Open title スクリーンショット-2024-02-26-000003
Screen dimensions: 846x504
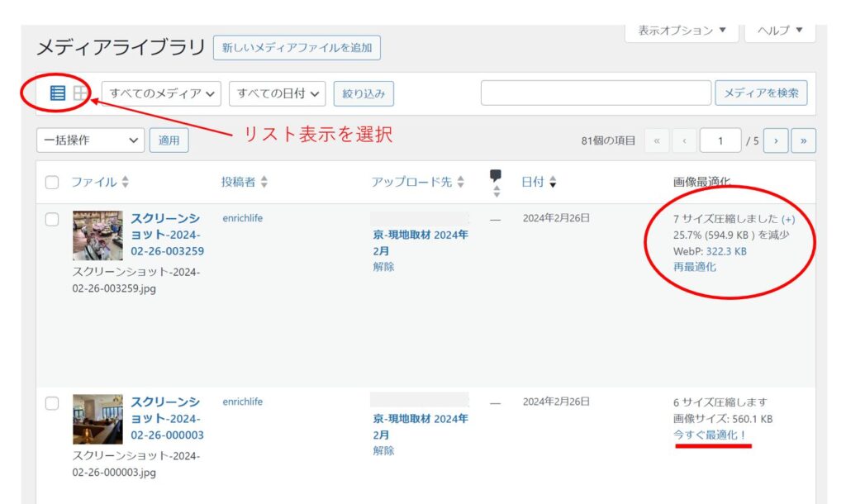click(167, 418)
